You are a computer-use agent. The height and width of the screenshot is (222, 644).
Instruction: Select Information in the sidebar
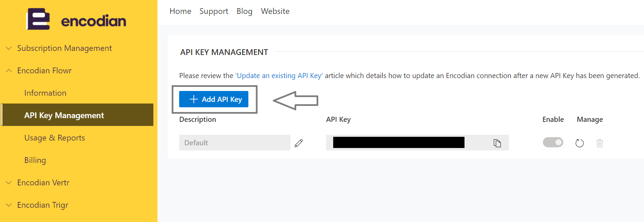coord(45,93)
